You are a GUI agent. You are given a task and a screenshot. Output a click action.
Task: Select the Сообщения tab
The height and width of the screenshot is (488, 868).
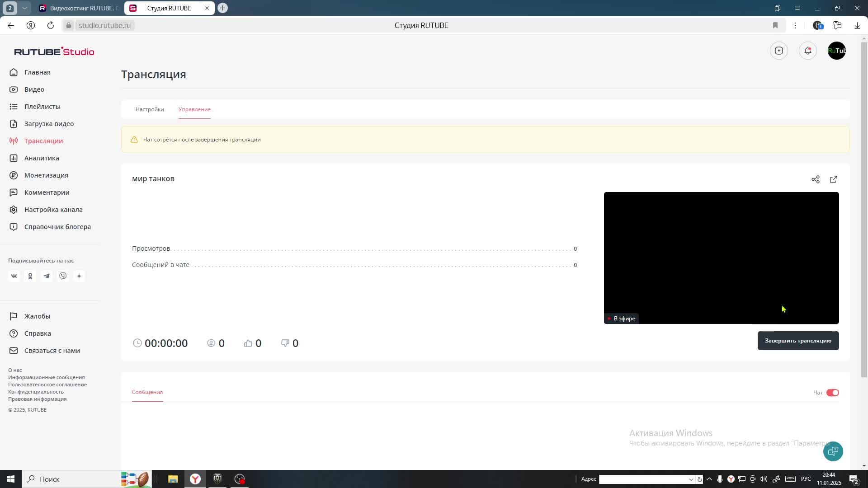[x=147, y=392]
